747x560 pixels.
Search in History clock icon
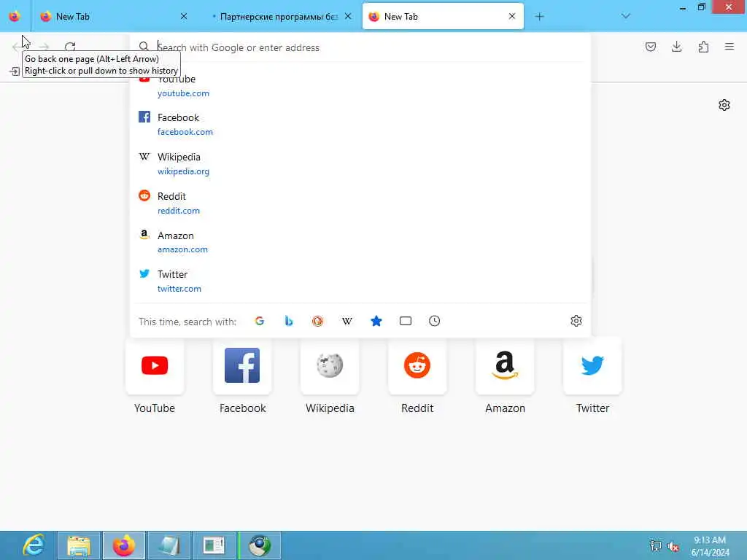435,321
